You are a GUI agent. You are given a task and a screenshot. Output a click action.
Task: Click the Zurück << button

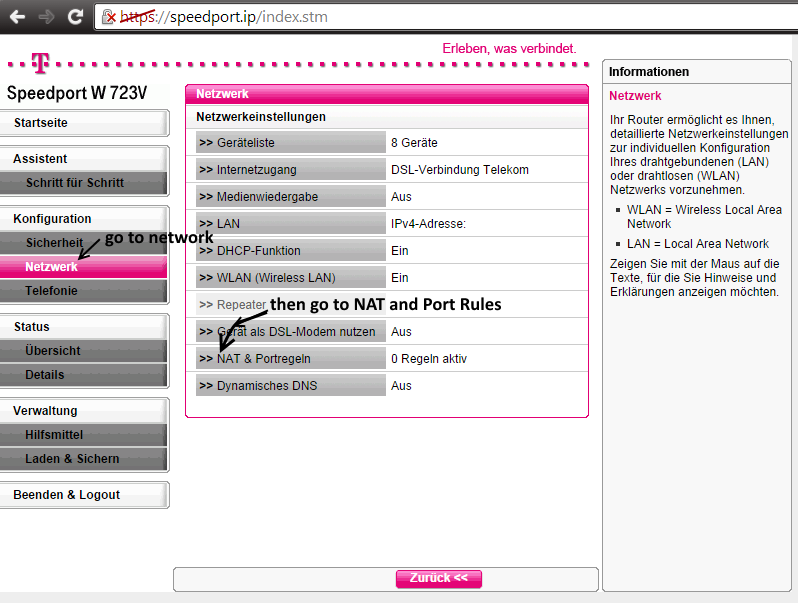pyautogui.click(x=439, y=578)
